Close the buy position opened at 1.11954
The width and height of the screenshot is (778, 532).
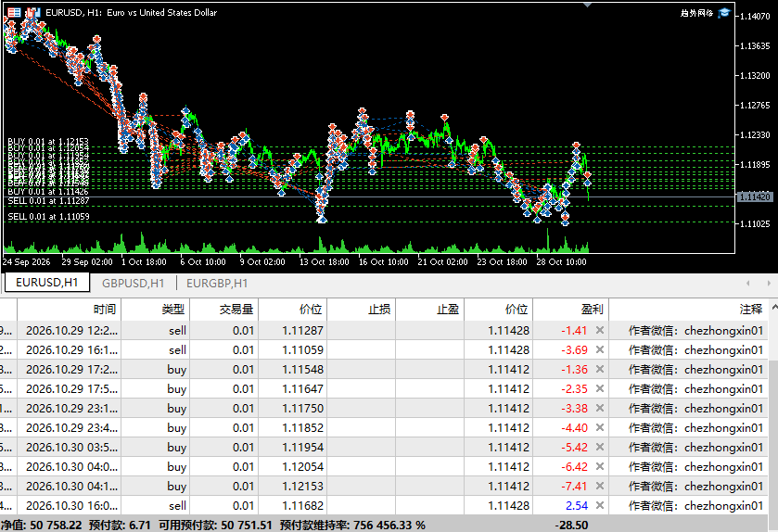pyautogui.click(x=599, y=448)
